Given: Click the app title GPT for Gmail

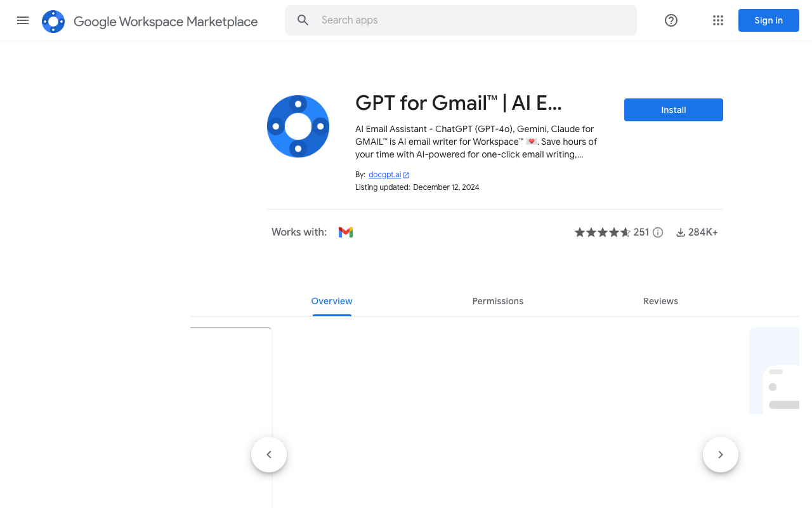Looking at the screenshot, I should 459,103.
